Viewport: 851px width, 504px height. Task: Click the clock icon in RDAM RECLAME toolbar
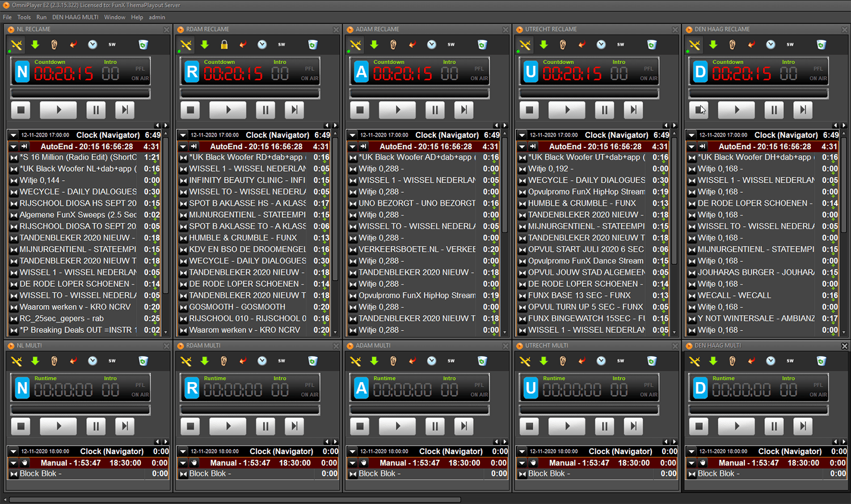(262, 44)
